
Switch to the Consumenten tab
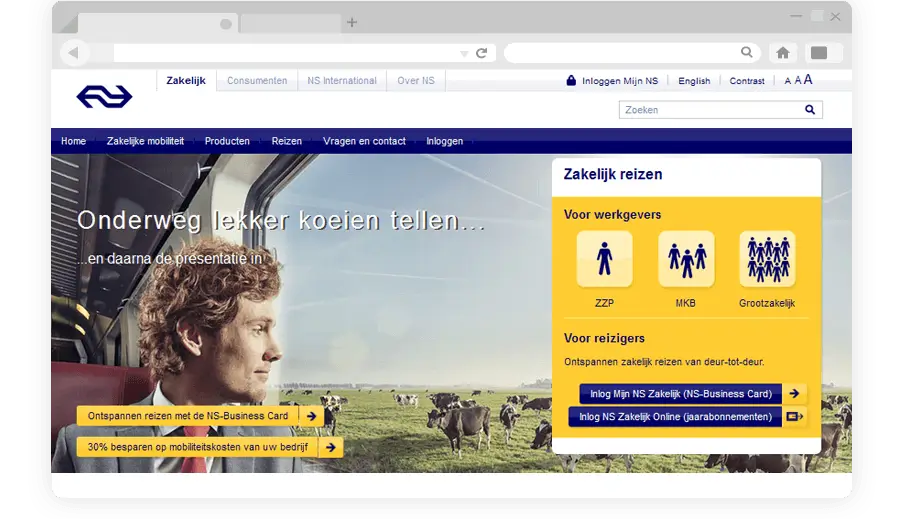click(257, 81)
